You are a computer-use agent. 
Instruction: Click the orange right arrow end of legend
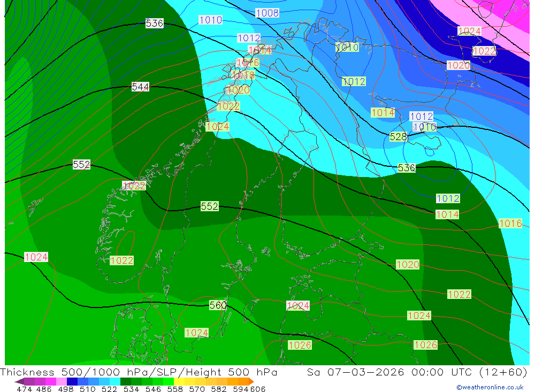point(251,381)
